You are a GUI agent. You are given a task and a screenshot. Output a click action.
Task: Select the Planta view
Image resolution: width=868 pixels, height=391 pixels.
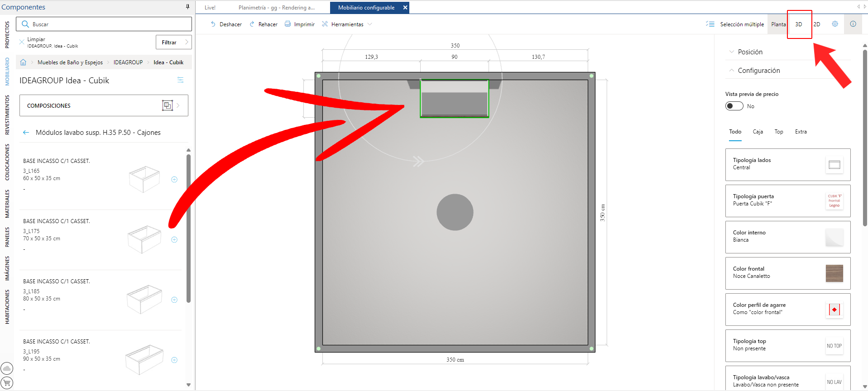pos(778,24)
